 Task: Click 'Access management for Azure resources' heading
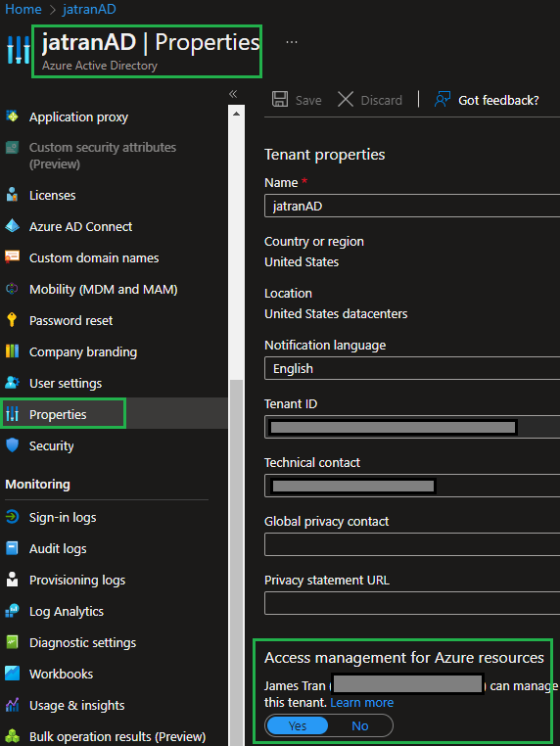coord(404,658)
